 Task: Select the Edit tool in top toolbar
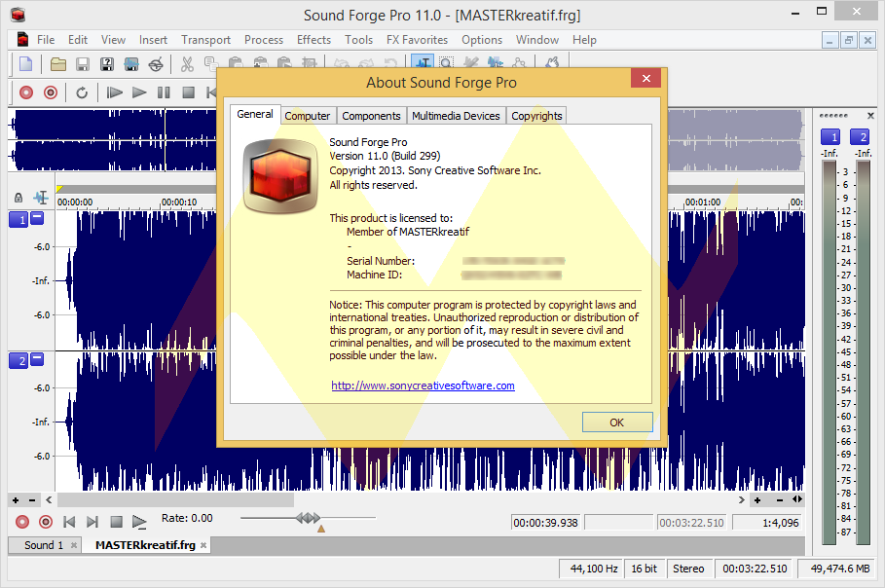pos(423,62)
